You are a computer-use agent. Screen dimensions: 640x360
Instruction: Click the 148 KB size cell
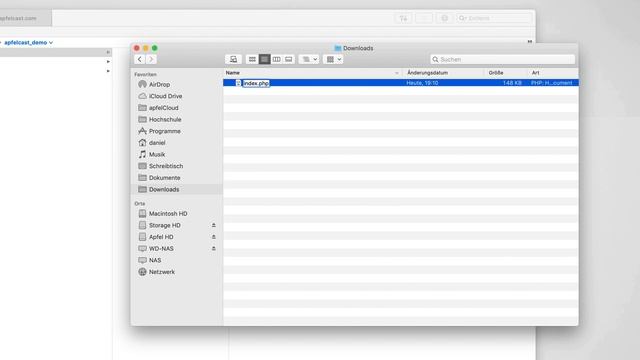click(512, 83)
